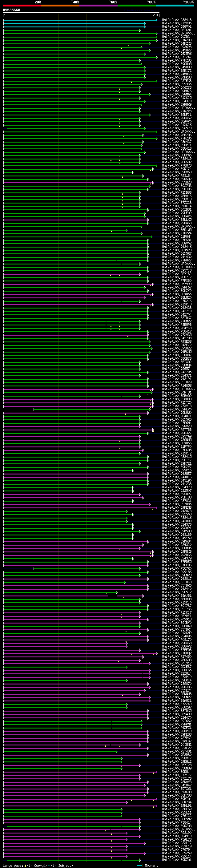The height and width of the screenshot is (868, 197).
Task: Select hit label UniRef100_B9RHK9
Action: 177,104
